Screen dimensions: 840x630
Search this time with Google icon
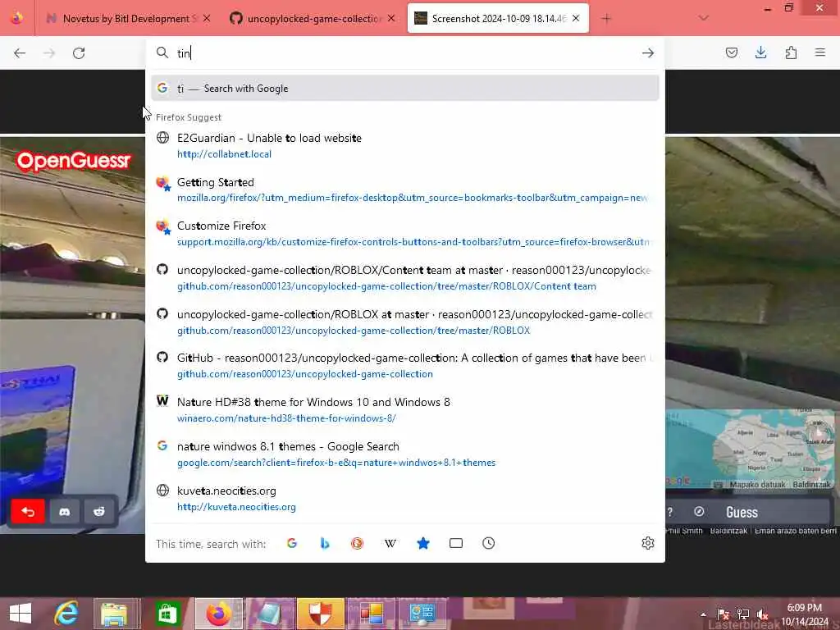coord(292,543)
